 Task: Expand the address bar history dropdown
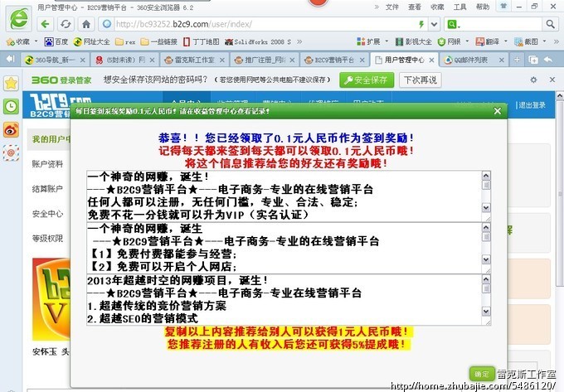[434, 24]
